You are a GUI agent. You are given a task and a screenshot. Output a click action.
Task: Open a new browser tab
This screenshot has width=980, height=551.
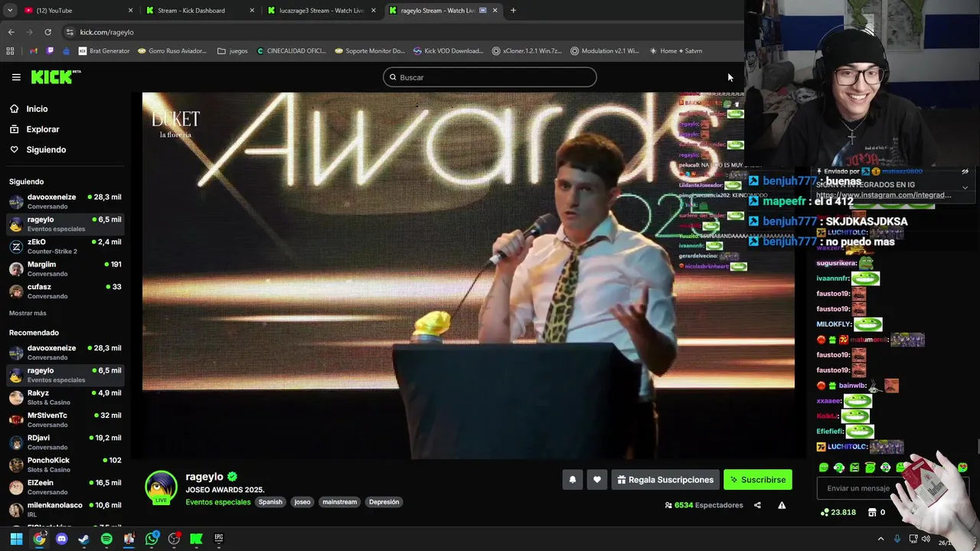click(513, 10)
